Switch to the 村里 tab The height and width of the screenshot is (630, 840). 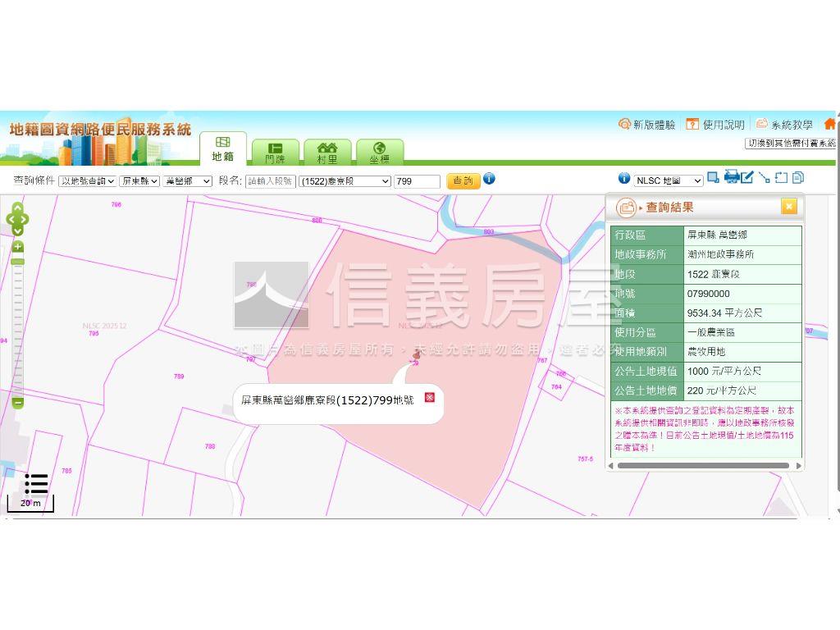click(327, 152)
